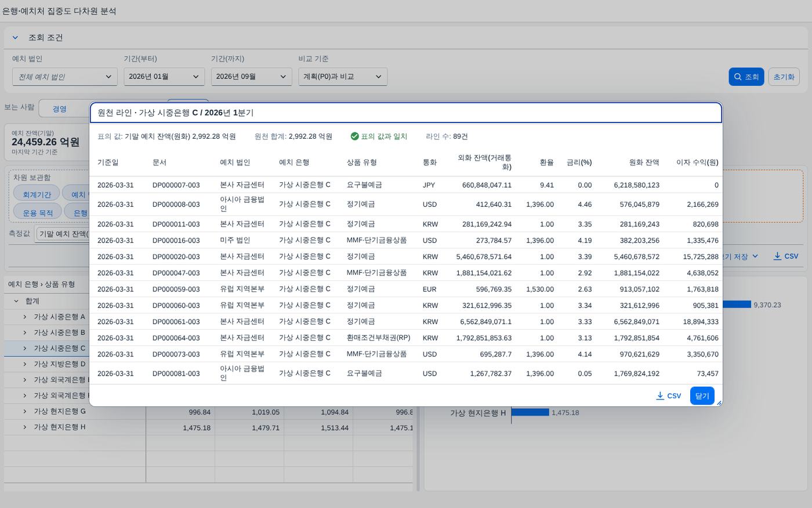Click the 6,562,849,071 KRW balance cell

636,322
